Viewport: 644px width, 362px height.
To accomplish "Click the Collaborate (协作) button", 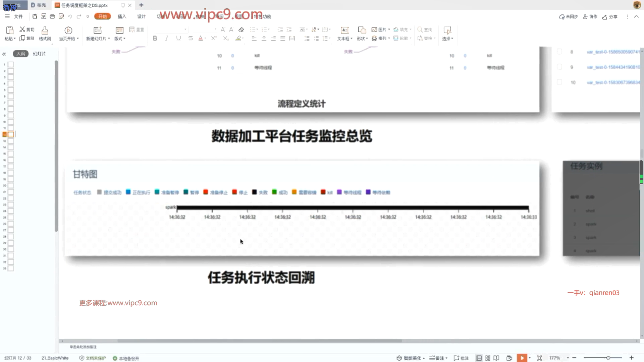I will (590, 17).
